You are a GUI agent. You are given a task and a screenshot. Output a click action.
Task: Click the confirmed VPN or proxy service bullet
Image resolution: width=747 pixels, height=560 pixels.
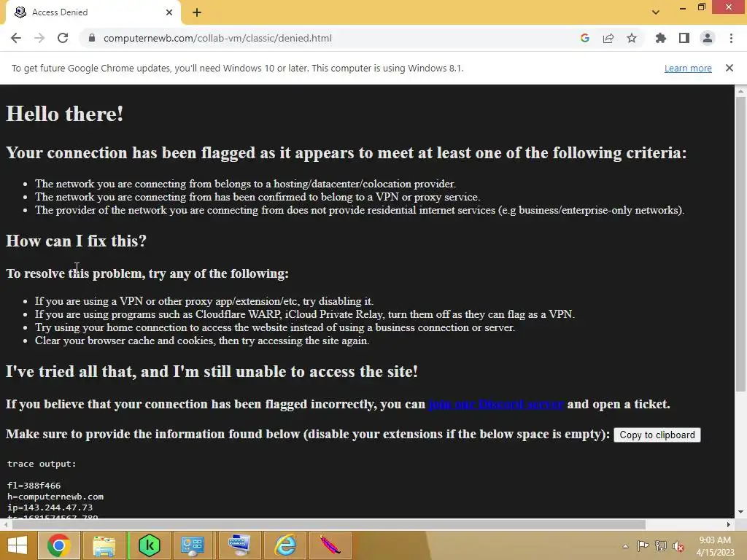pos(258,197)
